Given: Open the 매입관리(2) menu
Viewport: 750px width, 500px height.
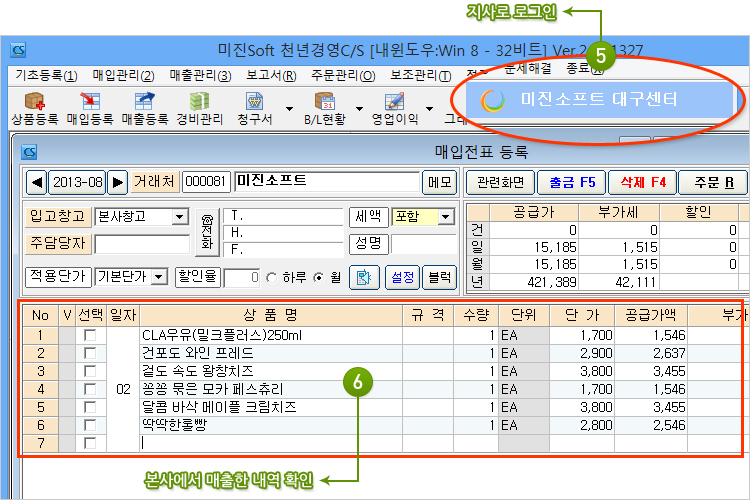Looking at the screenshot, I should 123,76.
